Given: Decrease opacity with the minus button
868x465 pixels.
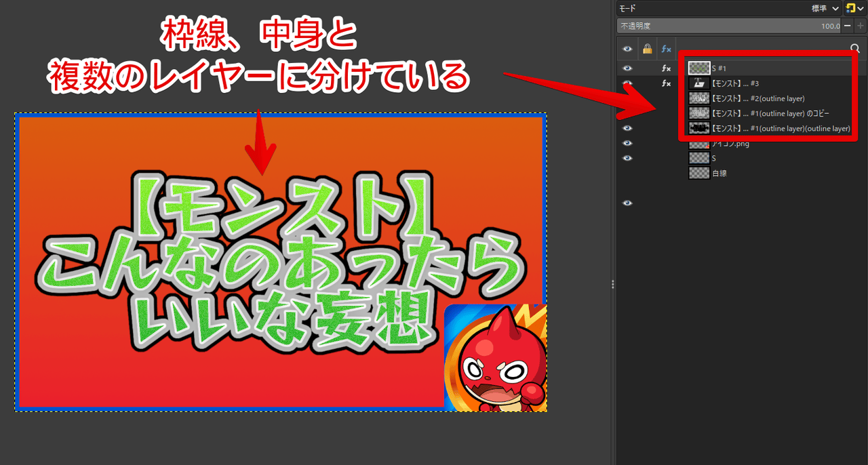Looking at the screenshot, I should tap(848, 26).
